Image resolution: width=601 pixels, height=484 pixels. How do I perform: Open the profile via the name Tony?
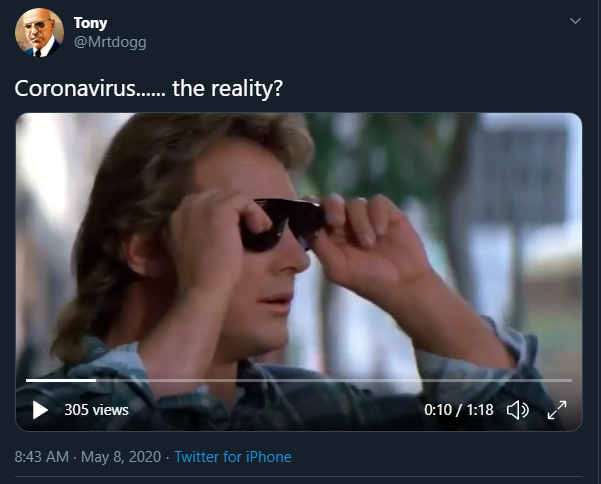click(91, 23)
